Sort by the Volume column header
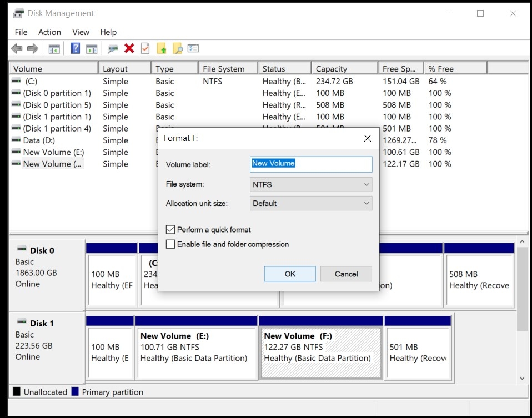Image resolution: width=532 pixels, height=418 pixels. point(54,68)
